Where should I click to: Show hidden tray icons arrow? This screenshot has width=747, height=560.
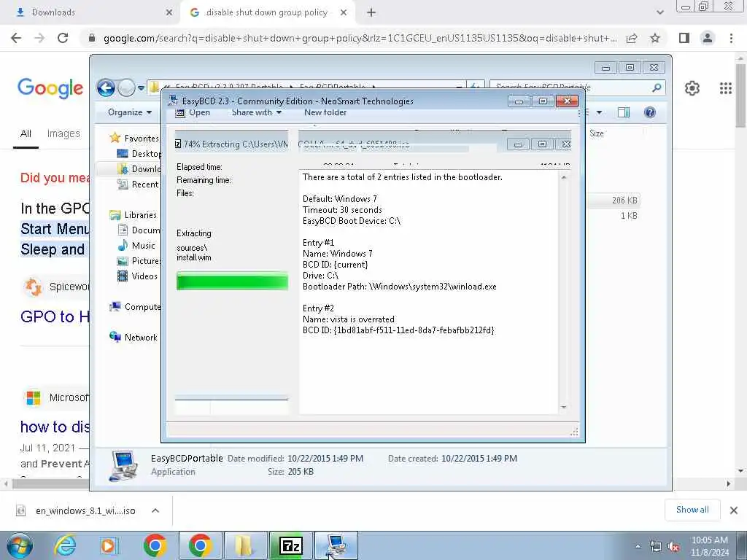(x=638, y=547)
